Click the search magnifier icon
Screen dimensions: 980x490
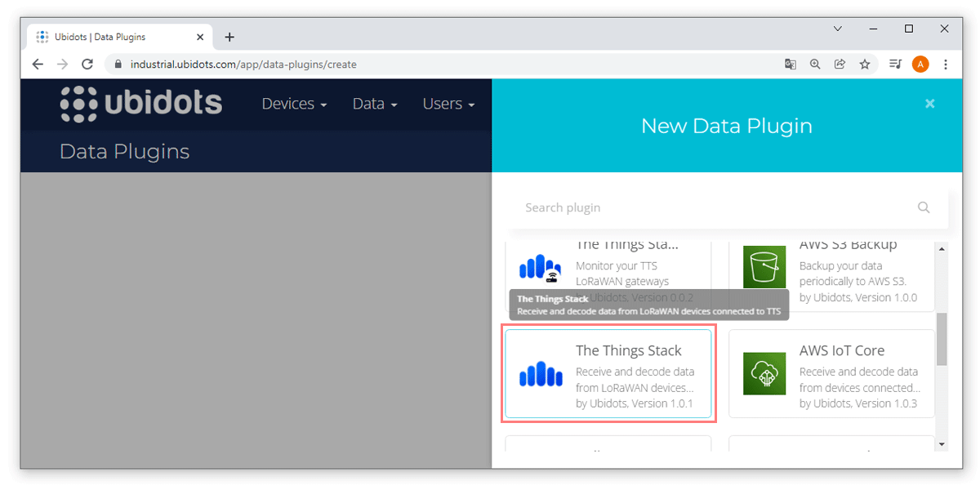(x=924, y=207)
